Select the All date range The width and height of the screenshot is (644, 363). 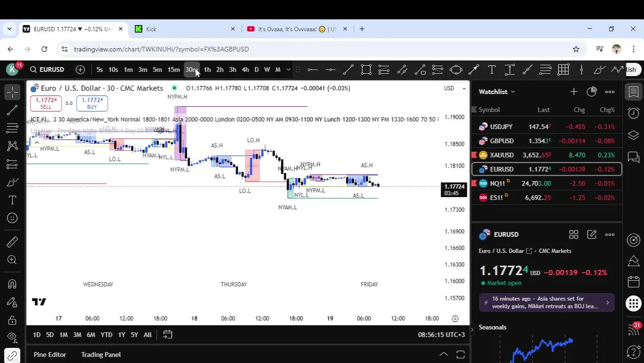point(148,335)
